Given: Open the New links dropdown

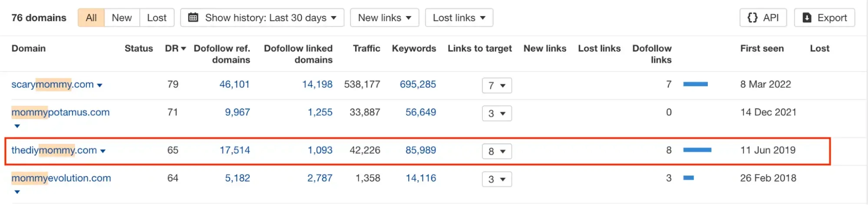Looking at the screenshot, I should [x=384, y=18].
